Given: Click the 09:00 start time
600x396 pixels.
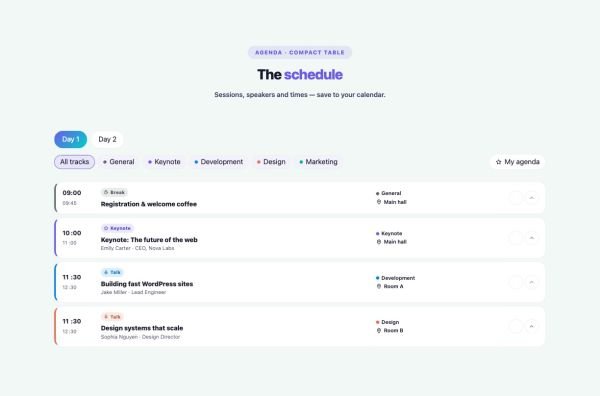Looking at the screenshot, I should [72, 193].
